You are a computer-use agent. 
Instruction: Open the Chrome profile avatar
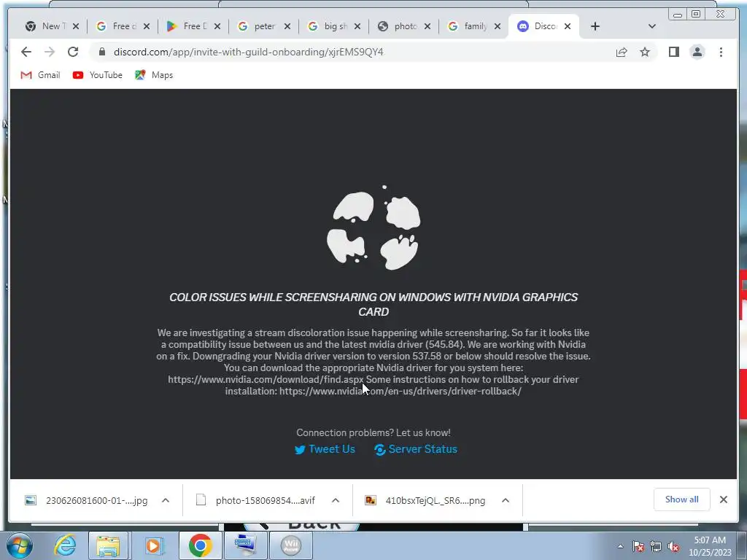(x=697, y=52)
